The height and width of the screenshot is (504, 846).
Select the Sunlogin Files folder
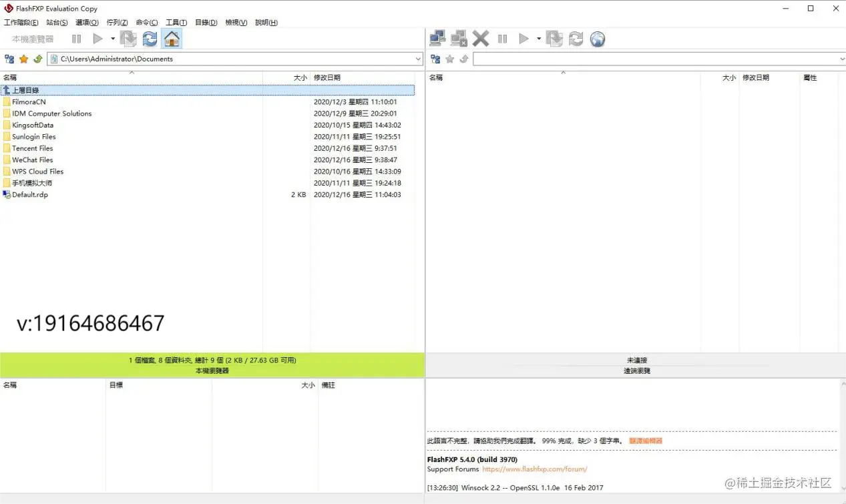click(34, 137)
